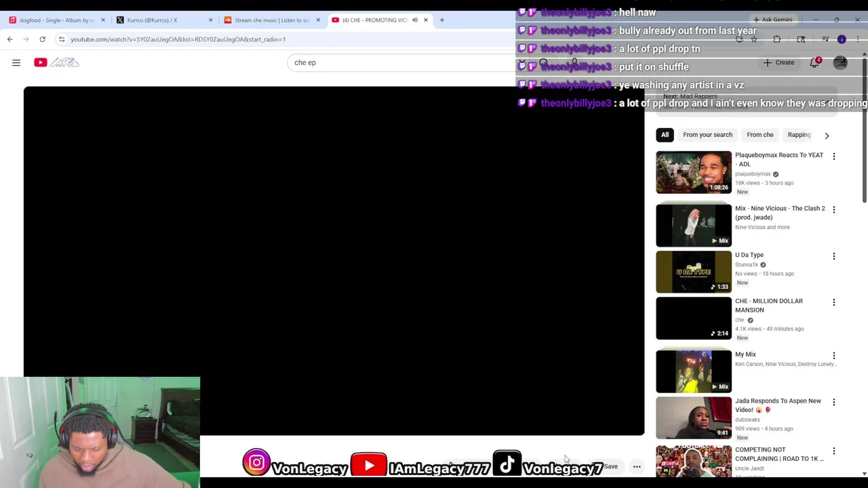Screen dimensions: 868x488
Task: Open options for COMPETING NOT COMPLAINING video
Action: (x=834, y=451)
